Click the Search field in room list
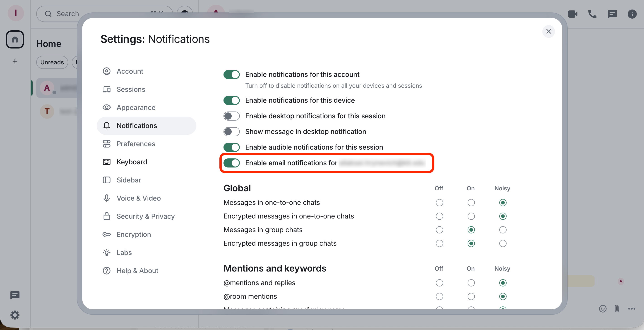 [x=104, y=14]
